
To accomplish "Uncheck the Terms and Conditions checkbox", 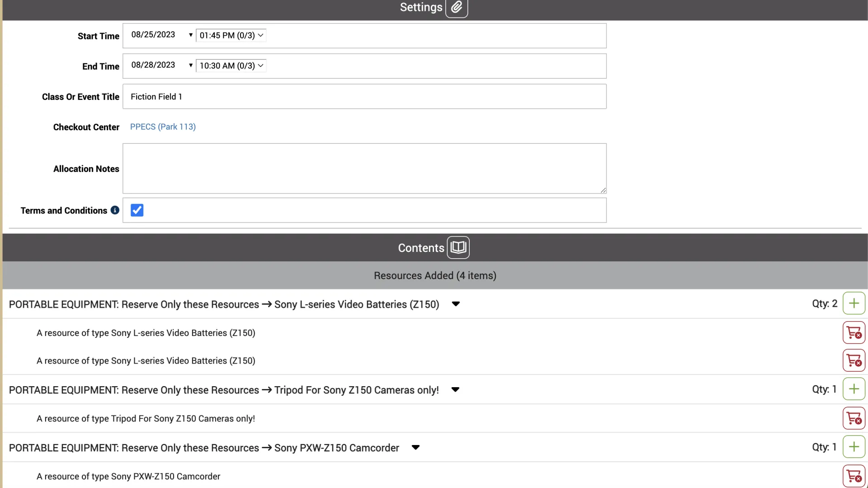I will click(137, 210).
